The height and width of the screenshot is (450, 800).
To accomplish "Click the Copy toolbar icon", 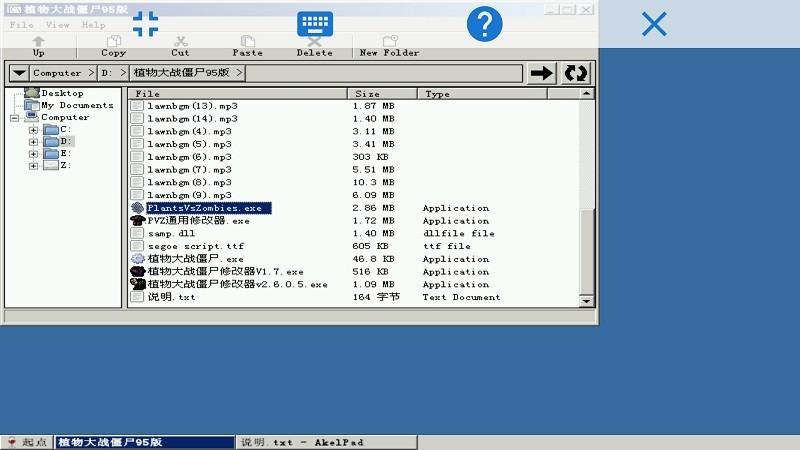I will [x=114, y=46].
